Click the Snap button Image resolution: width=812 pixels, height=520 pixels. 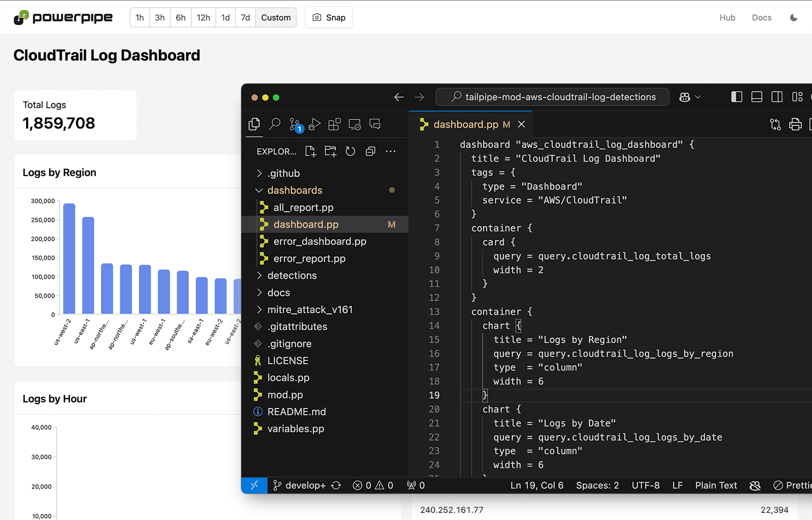click(328, 17)
